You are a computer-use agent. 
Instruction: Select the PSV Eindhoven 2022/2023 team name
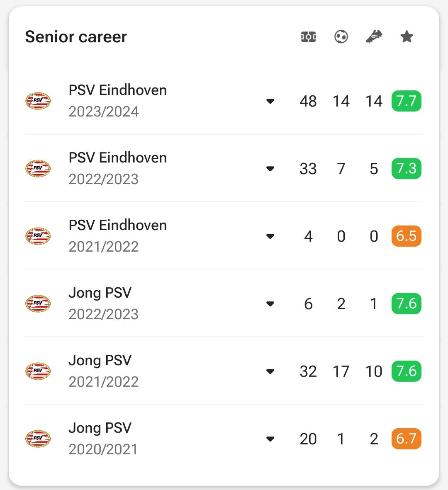click(x=117, y=158)
